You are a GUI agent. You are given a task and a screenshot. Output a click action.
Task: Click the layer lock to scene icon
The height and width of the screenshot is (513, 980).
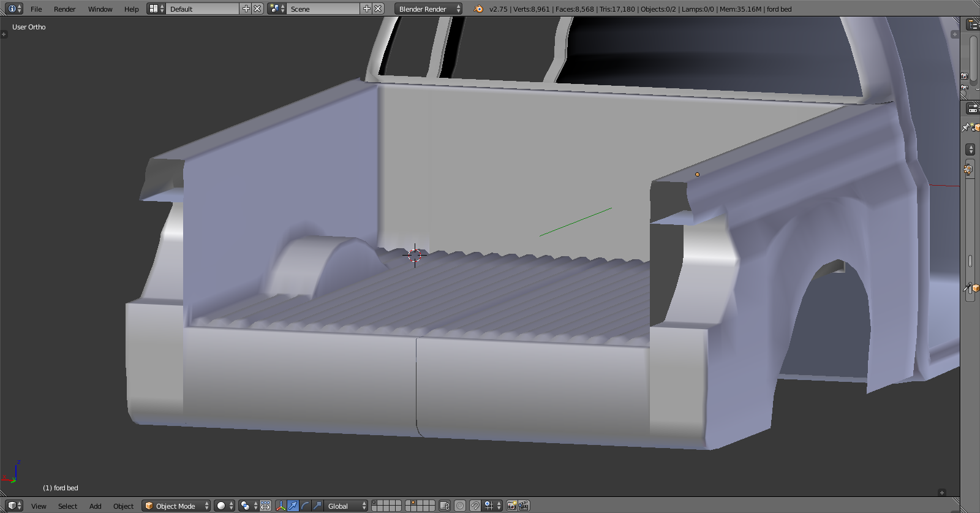445,506
